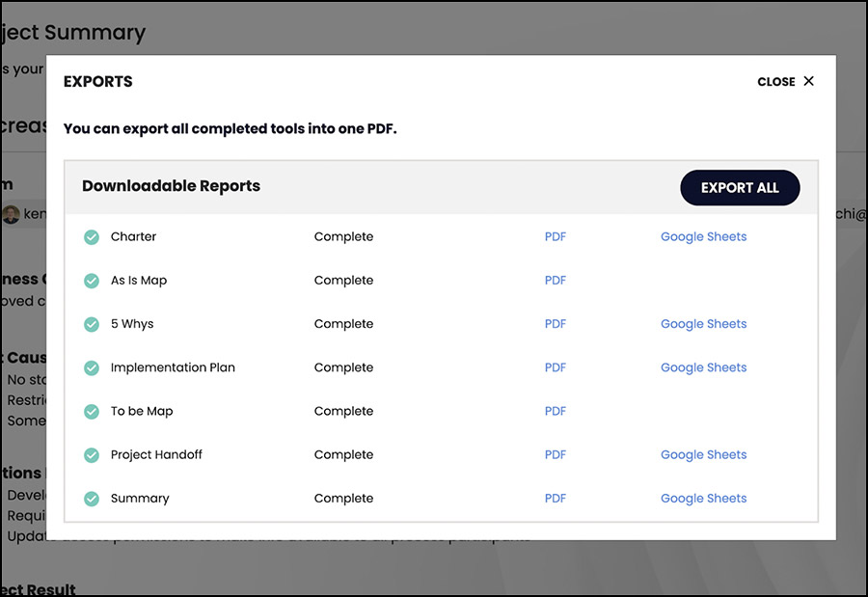
Task: Download the Charter report as PDF
Action: [556, 236]
